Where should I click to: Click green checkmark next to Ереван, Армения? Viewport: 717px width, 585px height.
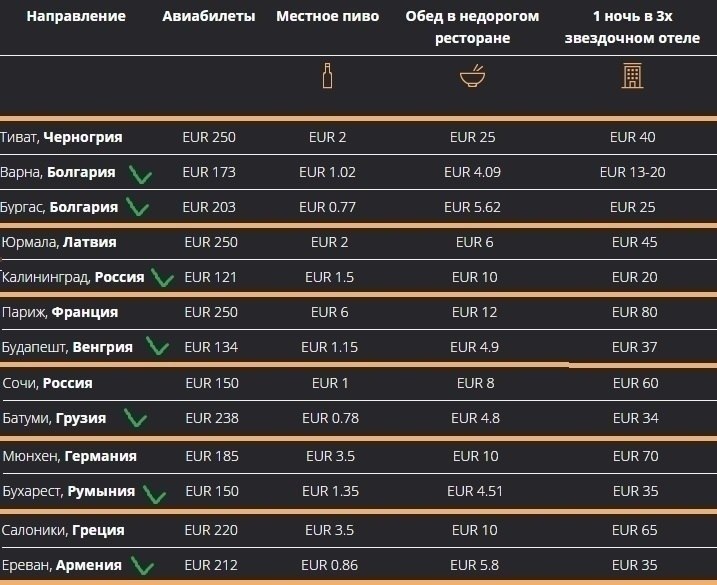pyautogui.click(x=142, y=566)
